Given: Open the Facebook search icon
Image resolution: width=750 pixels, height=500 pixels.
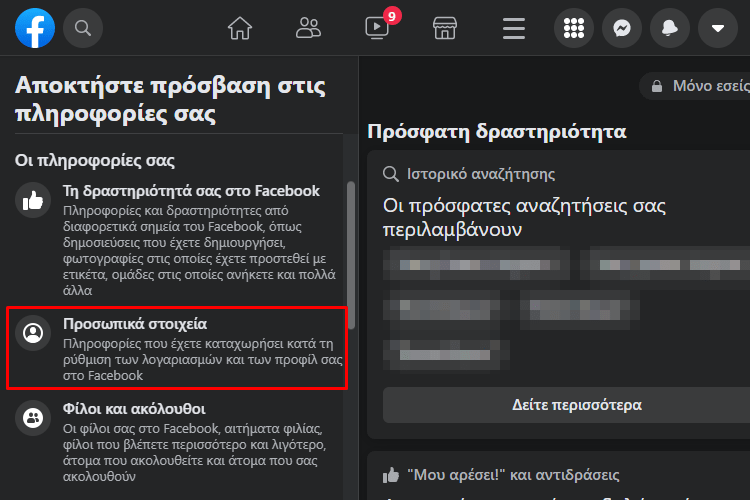Looking at the screenshot, I should click(83, 28).
